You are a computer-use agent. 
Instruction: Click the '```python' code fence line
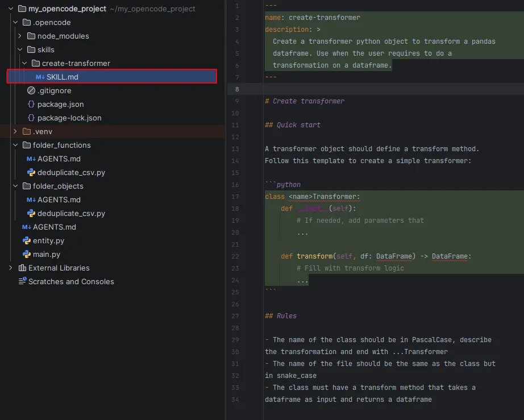click(282, 185)
